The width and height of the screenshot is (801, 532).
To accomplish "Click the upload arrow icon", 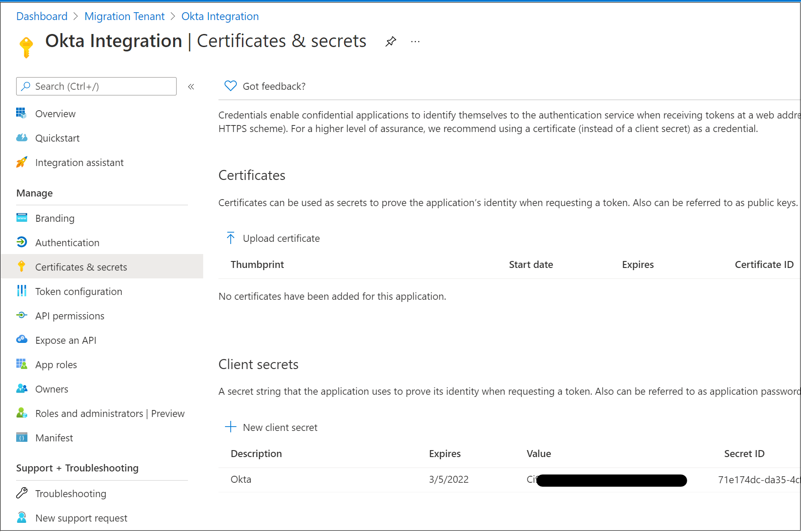I will [x=231, y=238].
